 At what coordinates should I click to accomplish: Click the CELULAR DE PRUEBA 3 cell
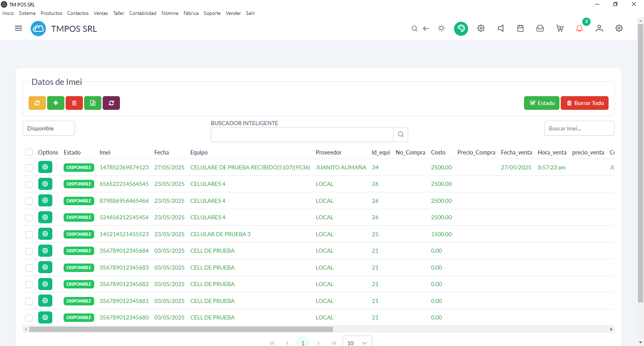[x=221, y=234]
